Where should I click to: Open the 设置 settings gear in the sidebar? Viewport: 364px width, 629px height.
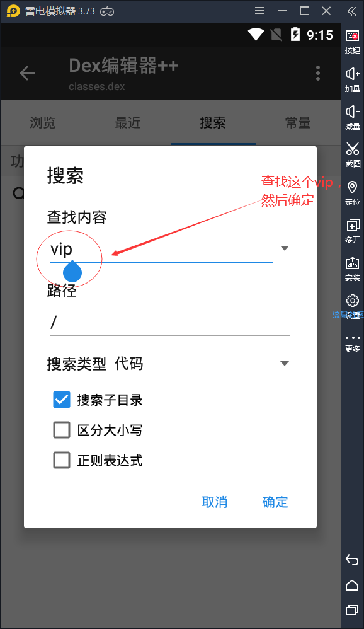coord(353,306)
